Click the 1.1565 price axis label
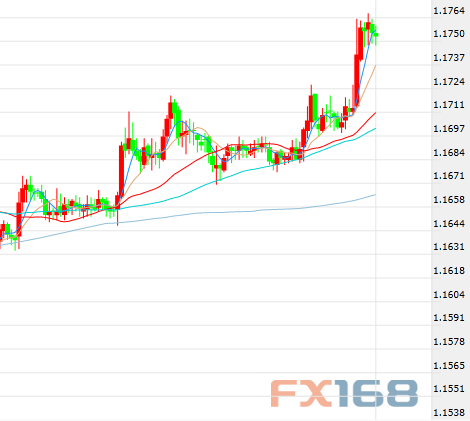 click(x=449, y=365)
